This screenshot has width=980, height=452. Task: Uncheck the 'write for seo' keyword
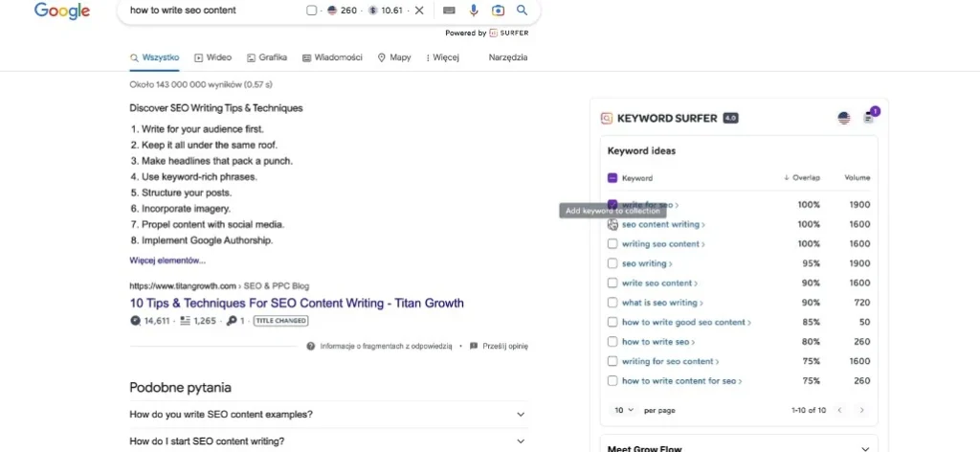[612, 204]
